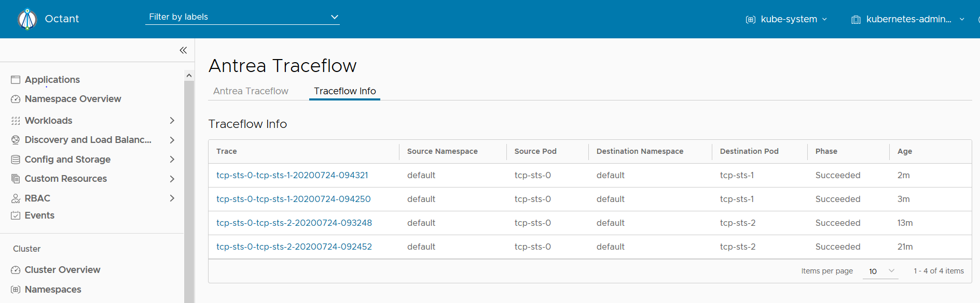The image size is (980, 303).
Task: Click the RBAC user icon
Action: pyautogui.click(x=16, y=198)
